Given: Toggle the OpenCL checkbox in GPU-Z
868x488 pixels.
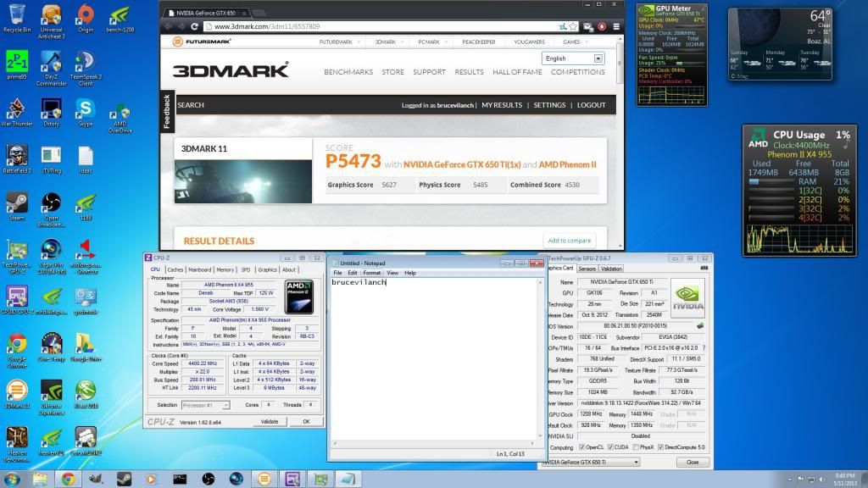Looking at the screenshot, I should pos(581,447).
